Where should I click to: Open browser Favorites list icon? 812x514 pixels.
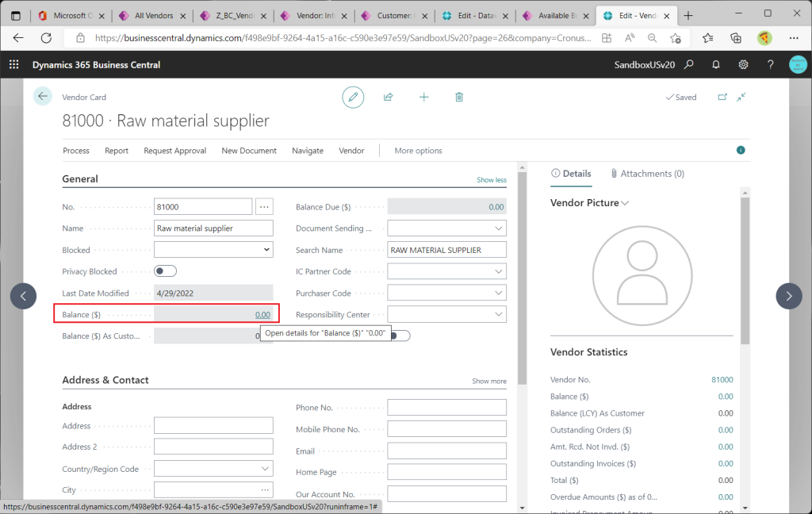point(708,38)
